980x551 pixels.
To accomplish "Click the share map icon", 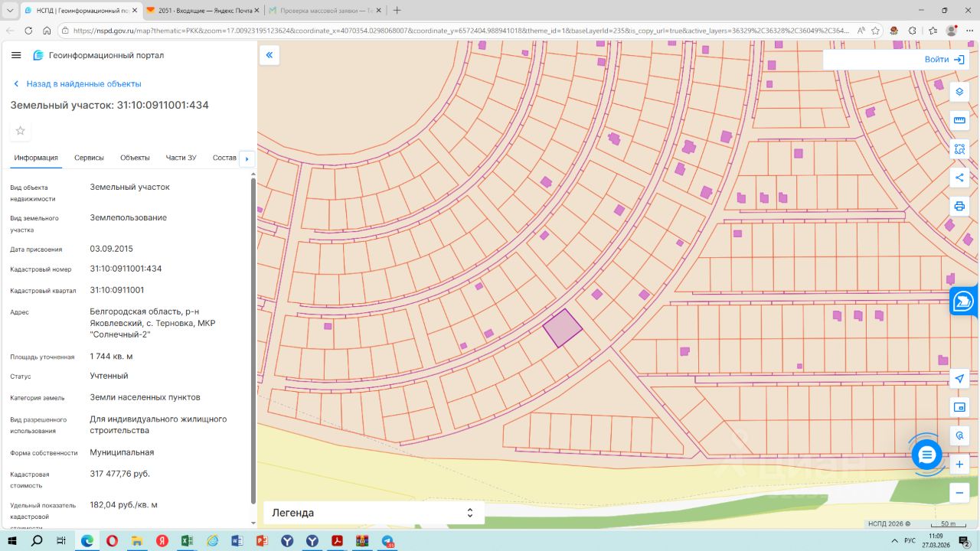I will [959, 178].
